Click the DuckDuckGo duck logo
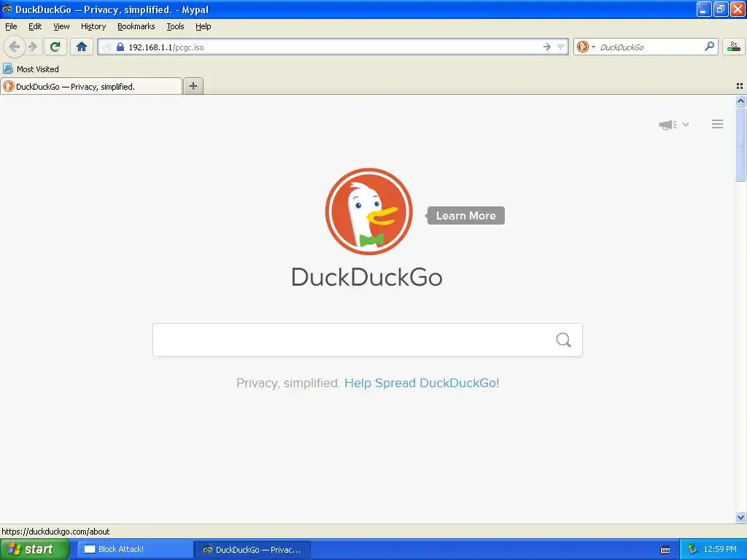Viewport: 747px width, 560px height. (x=368, y=211)
